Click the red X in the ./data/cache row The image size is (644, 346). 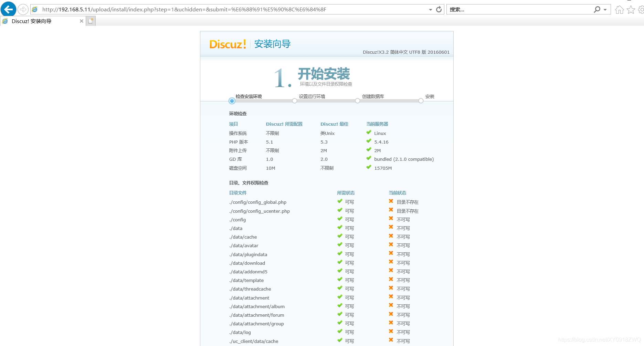point(391,236)
